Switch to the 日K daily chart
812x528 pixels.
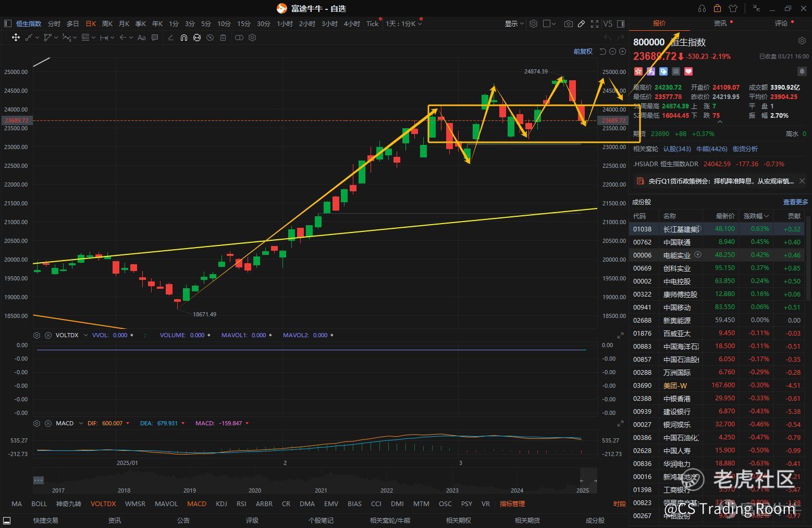coord(91,23)
